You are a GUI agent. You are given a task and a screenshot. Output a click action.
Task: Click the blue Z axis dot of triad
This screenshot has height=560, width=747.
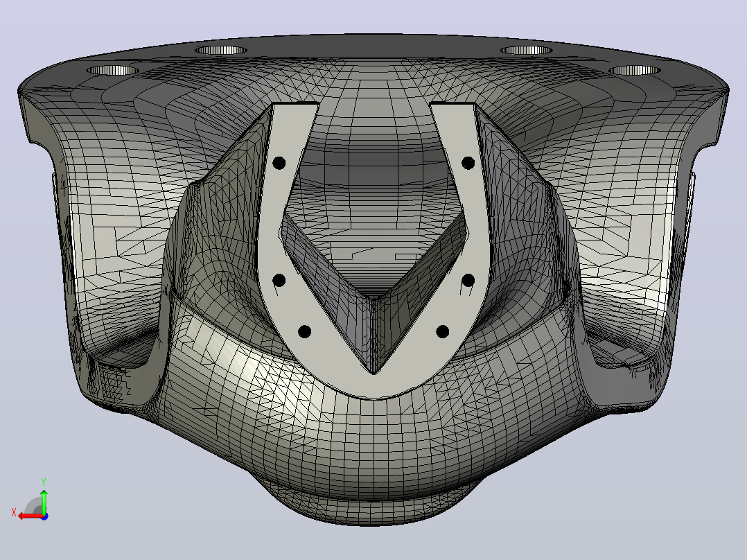tap(45, 516)
